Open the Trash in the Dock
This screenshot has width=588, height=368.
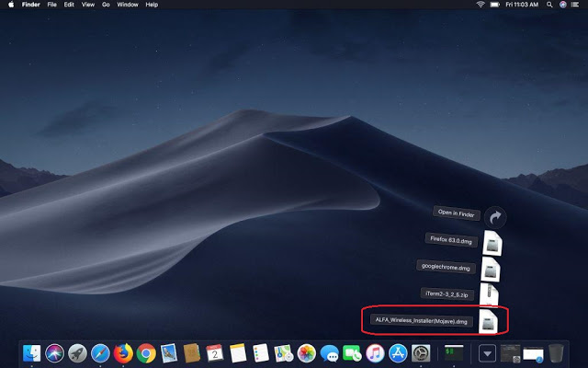click(x=556, y=353)
